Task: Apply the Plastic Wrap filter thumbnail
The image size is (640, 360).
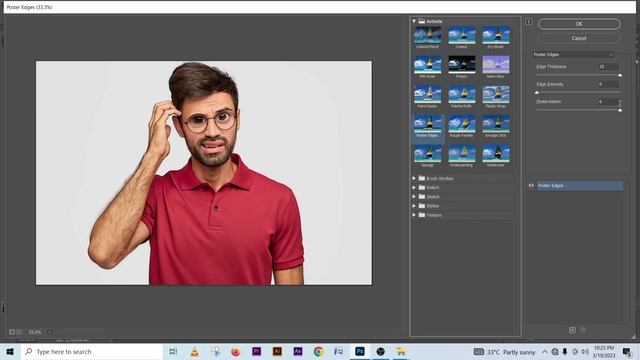Action: point(496,94)
